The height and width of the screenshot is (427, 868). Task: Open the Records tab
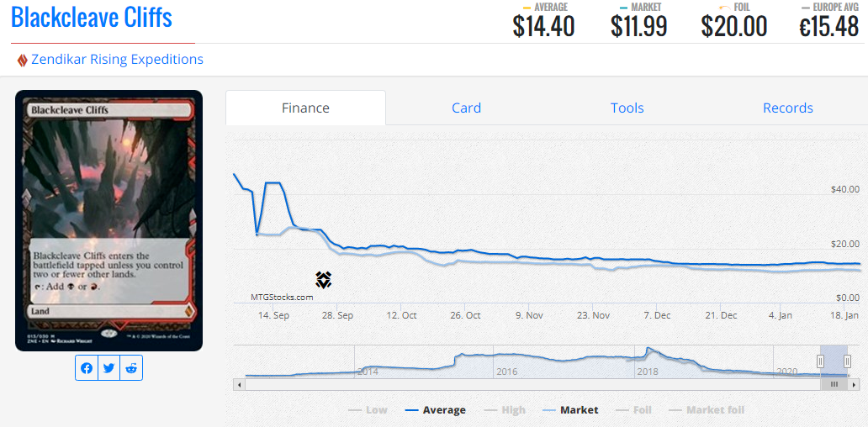coord(787,108)
